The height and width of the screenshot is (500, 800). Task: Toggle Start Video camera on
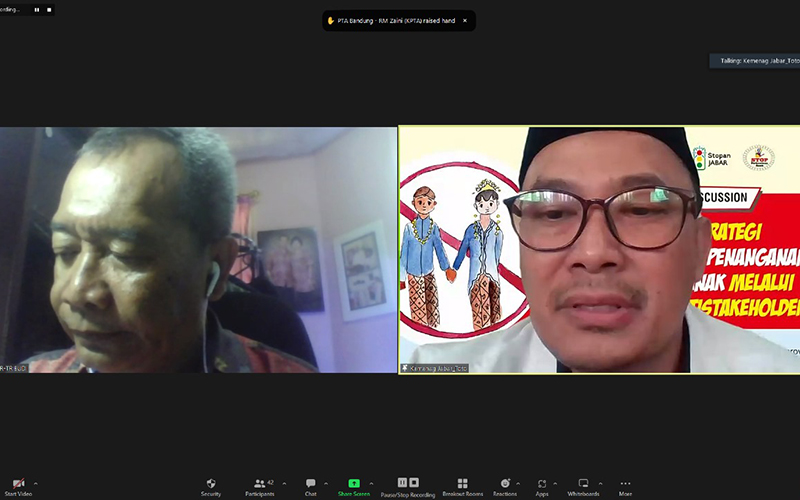pos(19,486)
